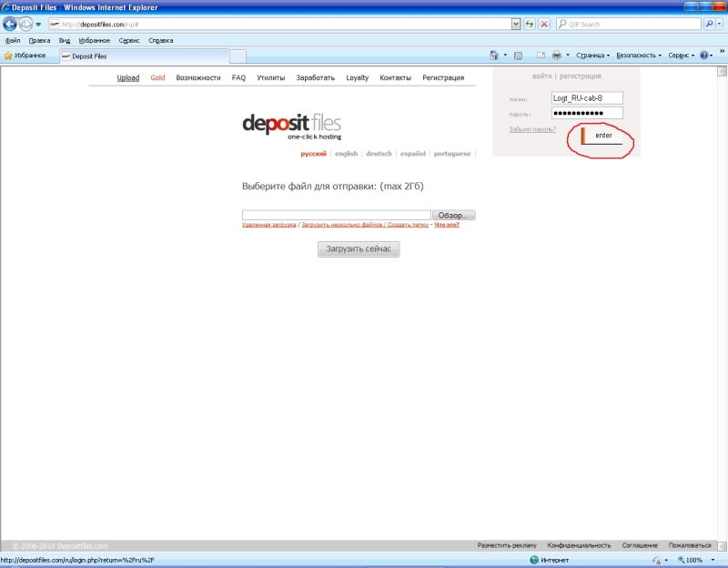This screenshot has width=728, height=568.
Task: Go forward with the browser Forward arrow
Action: coord(26,24)
